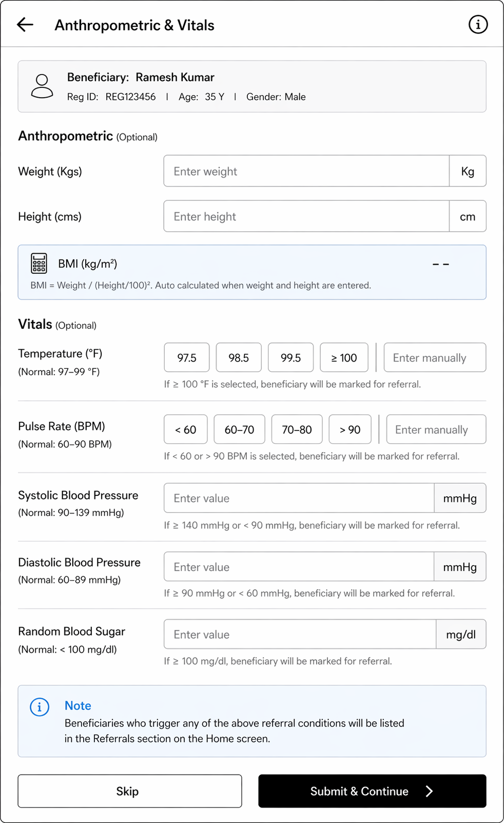Click the Note info icon
The height and width of the screenshot is (823, 504).
pyautogui.click(x=40, y=707)
